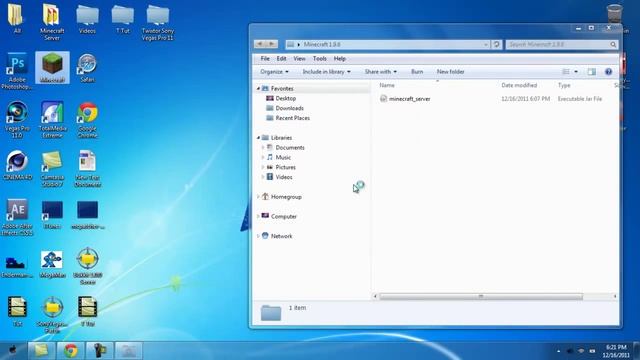Select the T Tut folder on desktop
The width and height of the screenshot is (640, 360).
122,19
